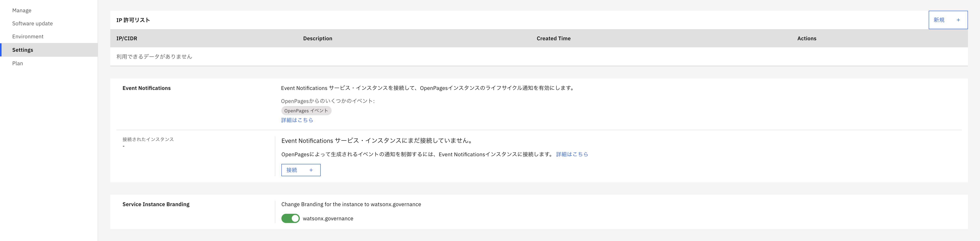Screen dimensions: 980x241
Task: Click the Actions column header
Action: point(807,39)
